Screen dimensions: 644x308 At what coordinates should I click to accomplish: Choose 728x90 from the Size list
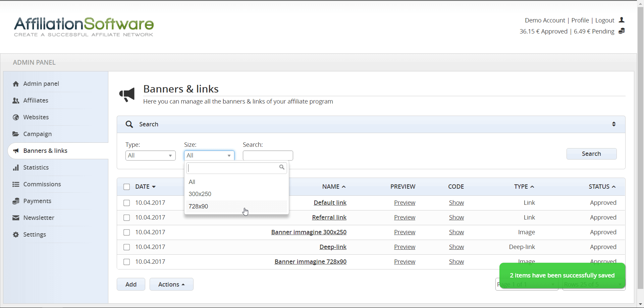[198, 206]
